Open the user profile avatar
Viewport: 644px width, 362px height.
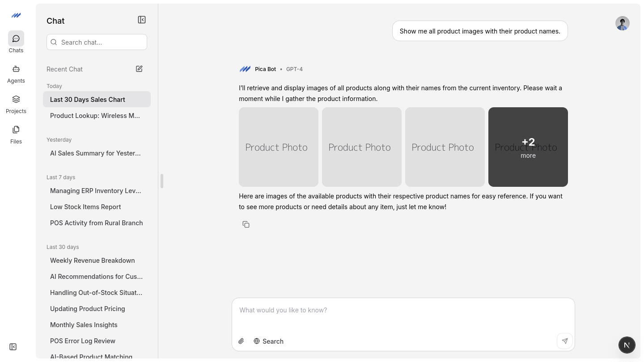point(623,23)
